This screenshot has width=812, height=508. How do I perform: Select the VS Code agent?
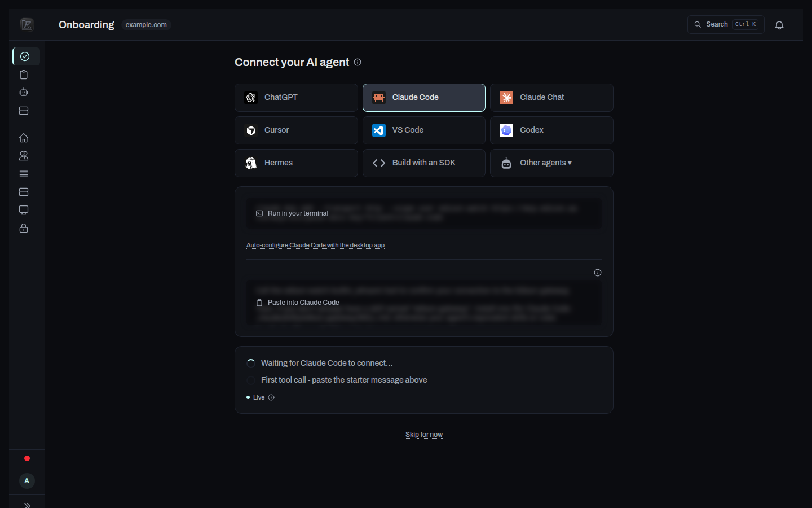pyautogui.click(x=424, y=130)
